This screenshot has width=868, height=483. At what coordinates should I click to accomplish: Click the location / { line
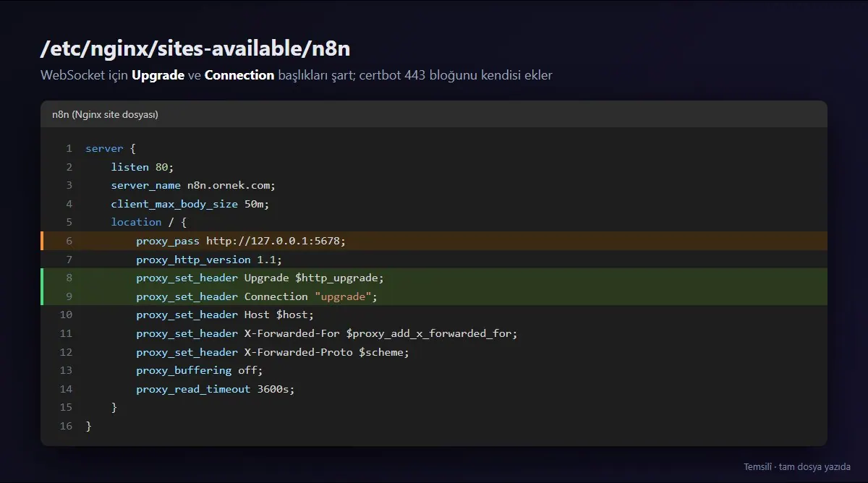[x=434, y=222]
